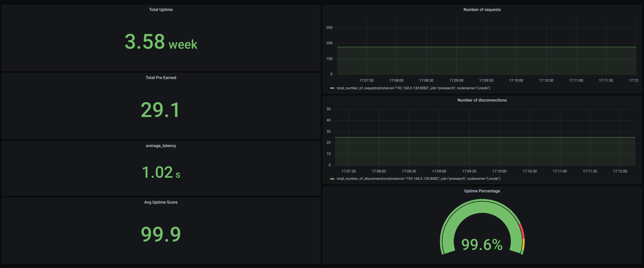The width and height of the screenshot is (644, 268).
Task: Click the 17:10:30 tick on the requests chart
Action: (x=546, y=81)
